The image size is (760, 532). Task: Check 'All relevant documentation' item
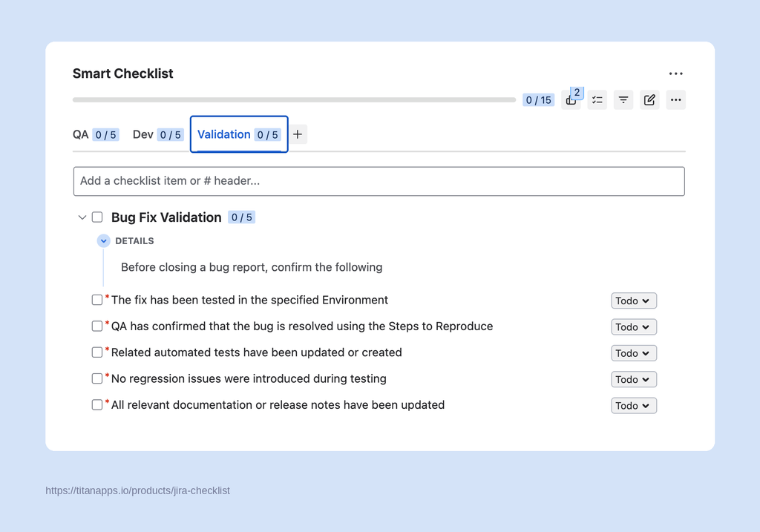pyautogui.click(x=97, y=404)
